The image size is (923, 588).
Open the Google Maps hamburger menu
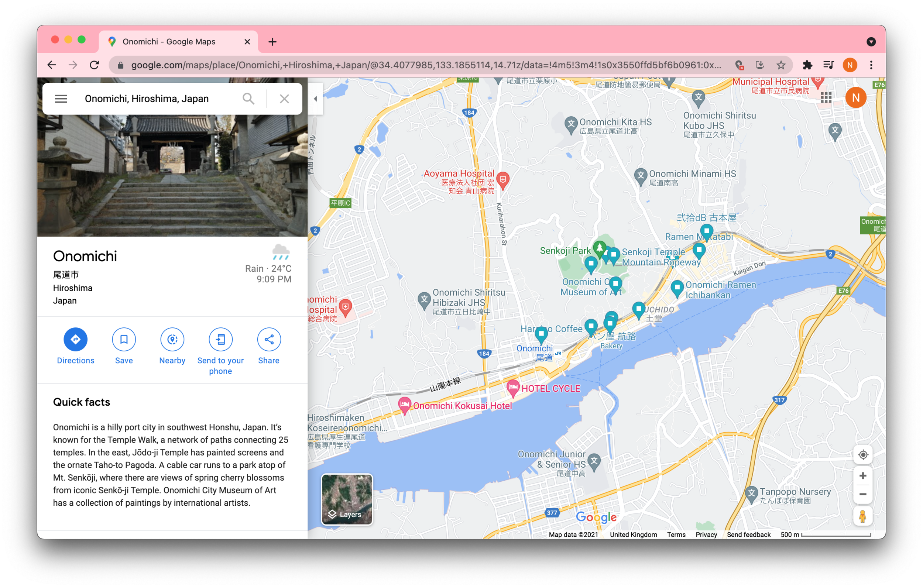pyautogui.click(x=61, y=99)
